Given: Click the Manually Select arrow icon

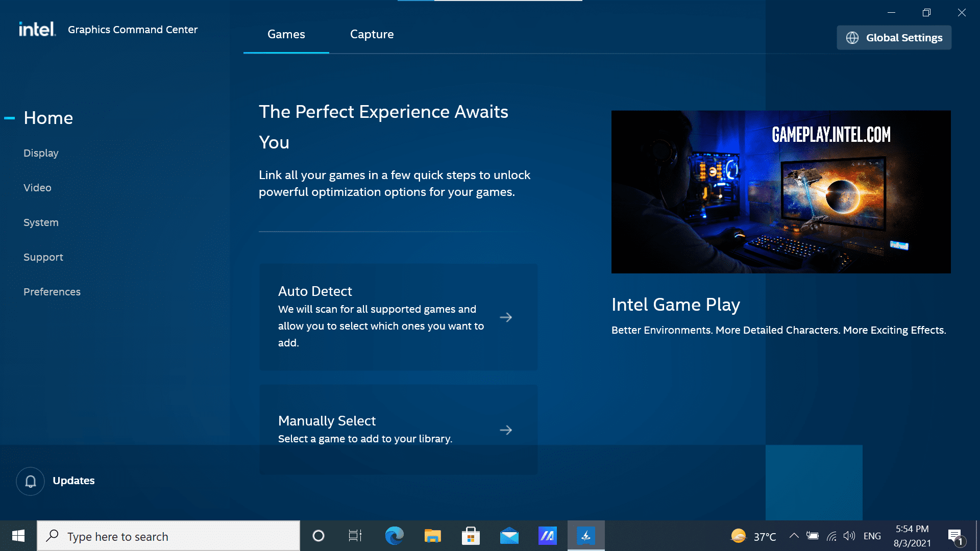Looking at the screenshot, I should 506,430.
